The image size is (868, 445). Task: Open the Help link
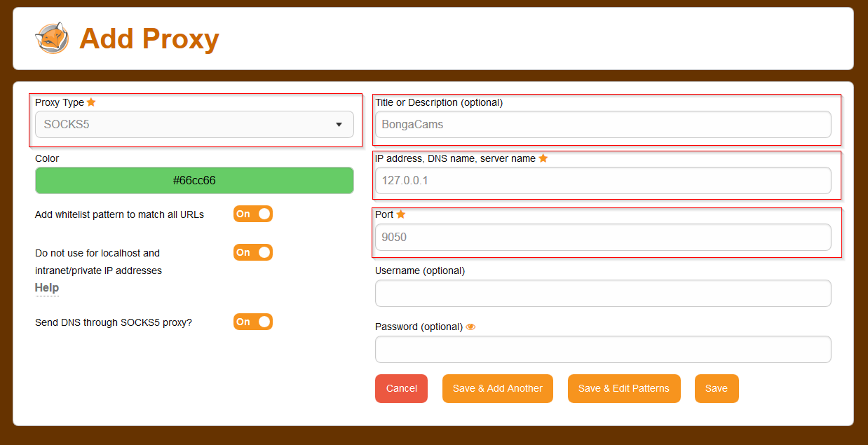[x=47, y=288]
